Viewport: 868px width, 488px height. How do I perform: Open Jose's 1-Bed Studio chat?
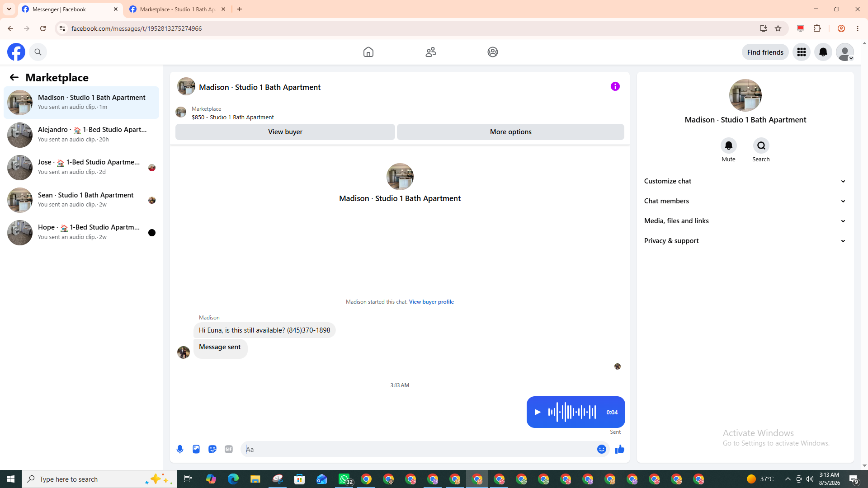81,168
